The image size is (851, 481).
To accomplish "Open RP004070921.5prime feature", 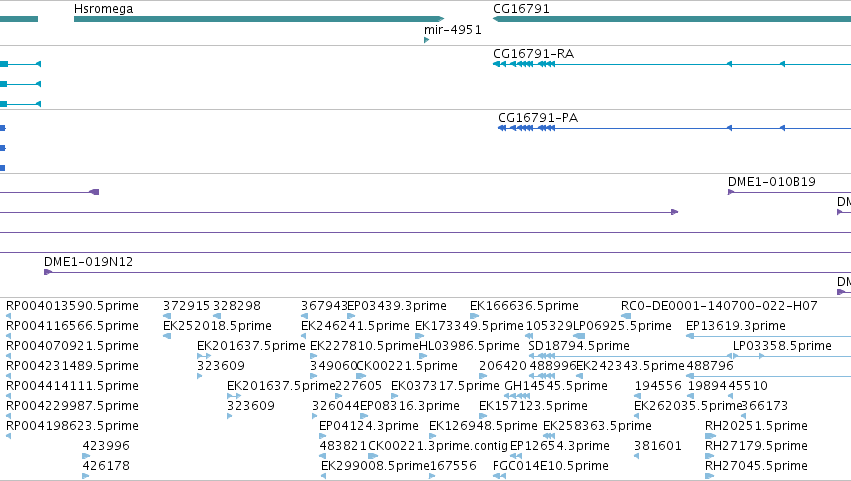I will pos(72,346).
